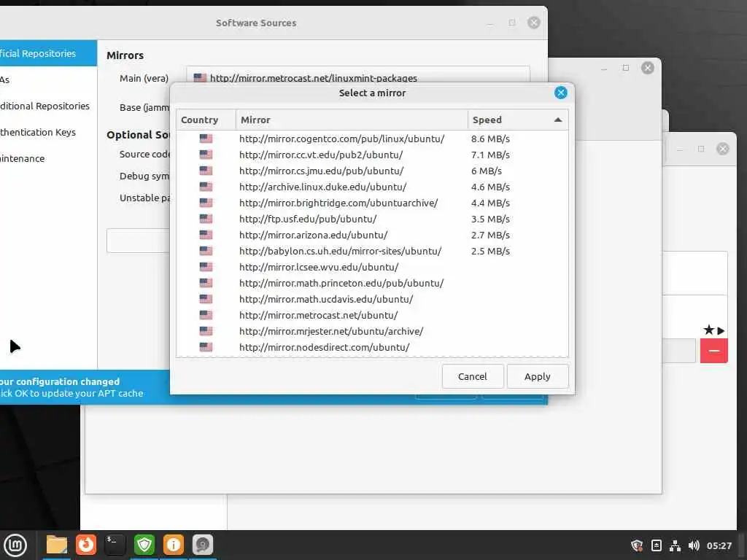Select the mirror.brightridge.com ubuntuarchive mirror
This screenshot has width=747, height=560.
[372, 203]
